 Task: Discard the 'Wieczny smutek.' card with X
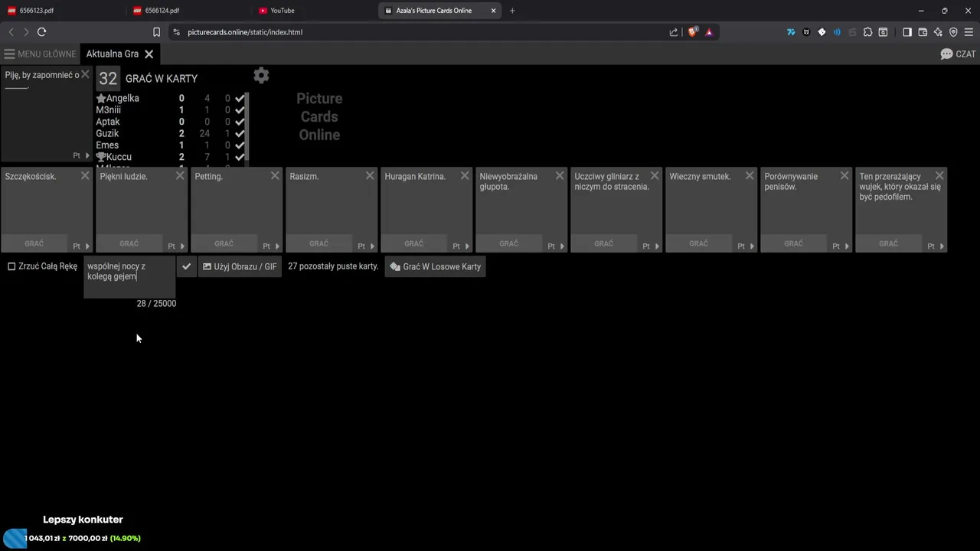[x=750, y=176]
